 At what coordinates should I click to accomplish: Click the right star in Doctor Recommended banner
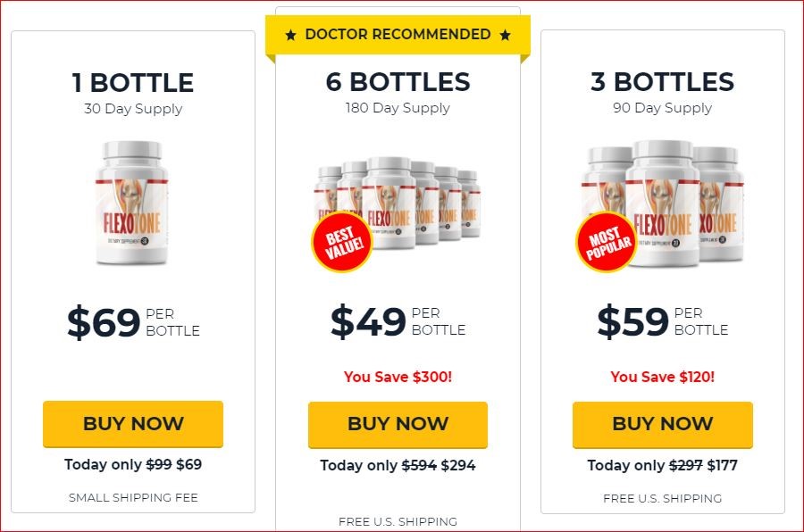(505, 35)
